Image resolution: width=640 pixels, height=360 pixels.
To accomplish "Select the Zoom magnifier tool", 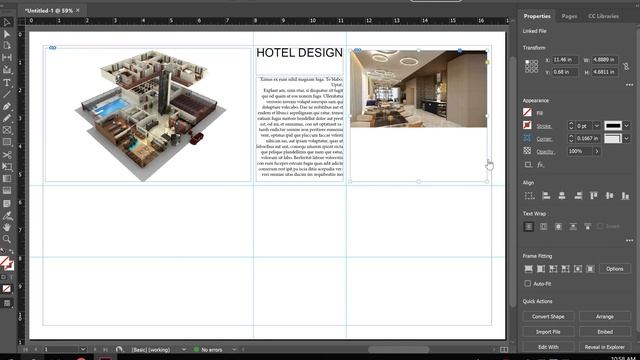I will (x=7, y=239).
